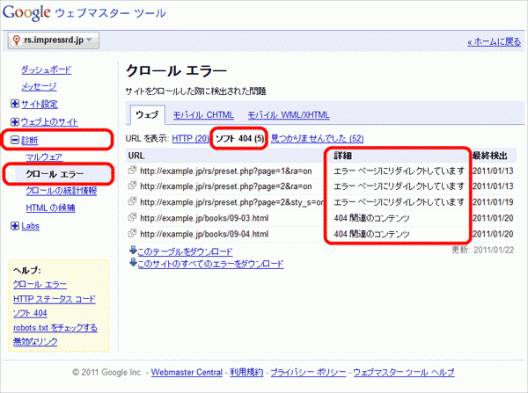
Task: Expand the Labs plus icon
Action: click(x=15, y=226)
